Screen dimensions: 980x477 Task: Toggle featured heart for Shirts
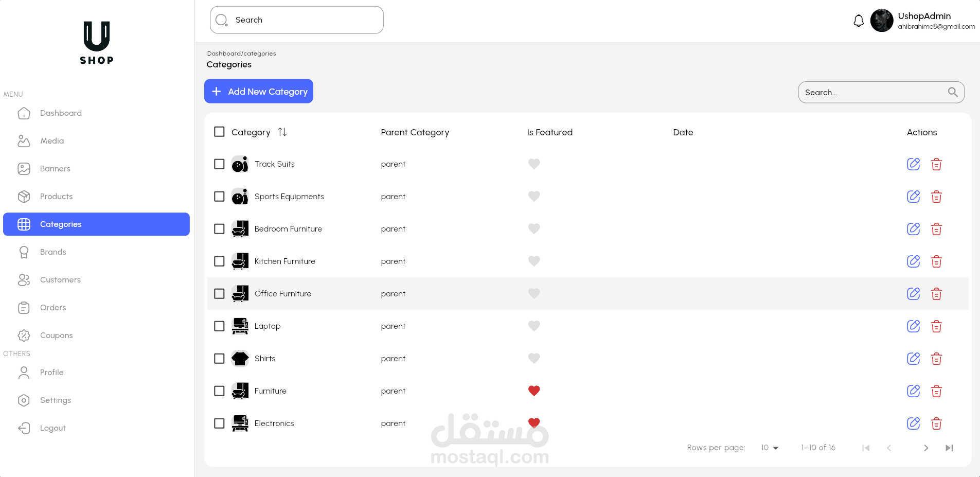(534, 358)
